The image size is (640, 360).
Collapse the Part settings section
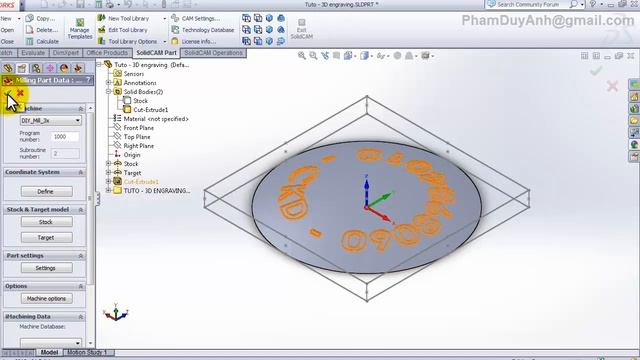(x=80, y=256)
